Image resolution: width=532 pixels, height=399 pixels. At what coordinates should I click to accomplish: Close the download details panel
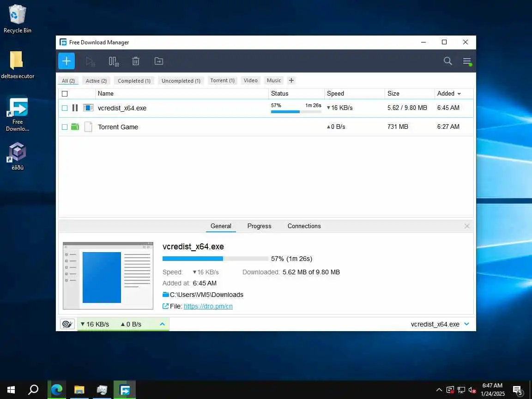[467, 226]
